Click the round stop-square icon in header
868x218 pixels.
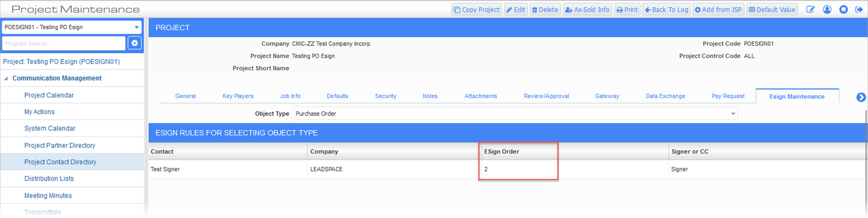(843, 10)
